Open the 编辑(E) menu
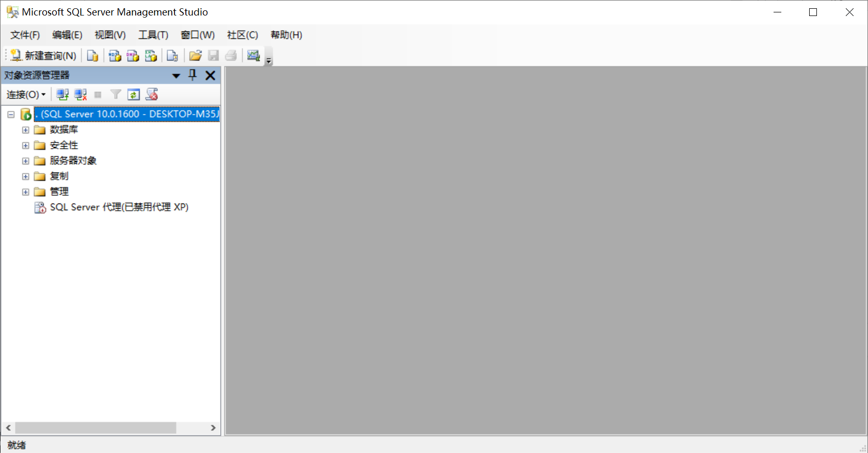 point(67,35)
